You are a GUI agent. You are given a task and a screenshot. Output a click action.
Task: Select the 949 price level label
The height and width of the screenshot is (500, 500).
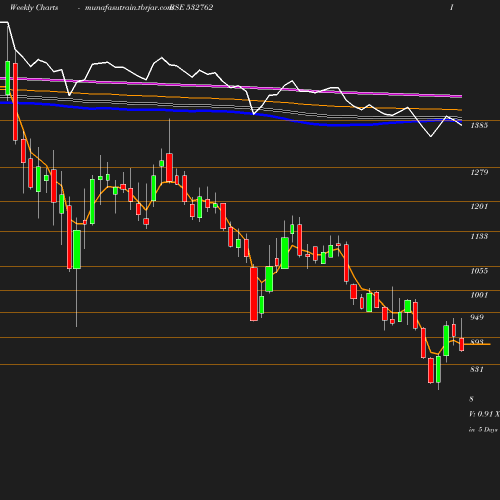[477, 317]
